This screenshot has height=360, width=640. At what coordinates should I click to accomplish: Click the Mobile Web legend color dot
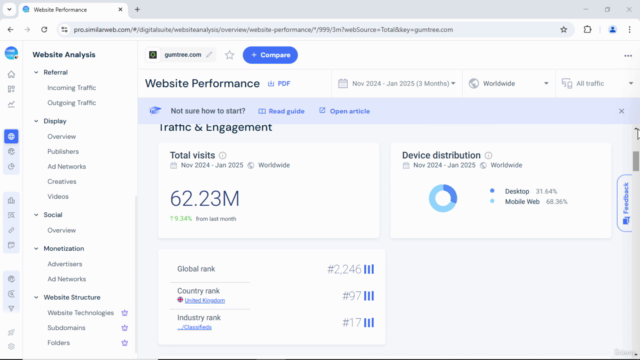point(492,201)
